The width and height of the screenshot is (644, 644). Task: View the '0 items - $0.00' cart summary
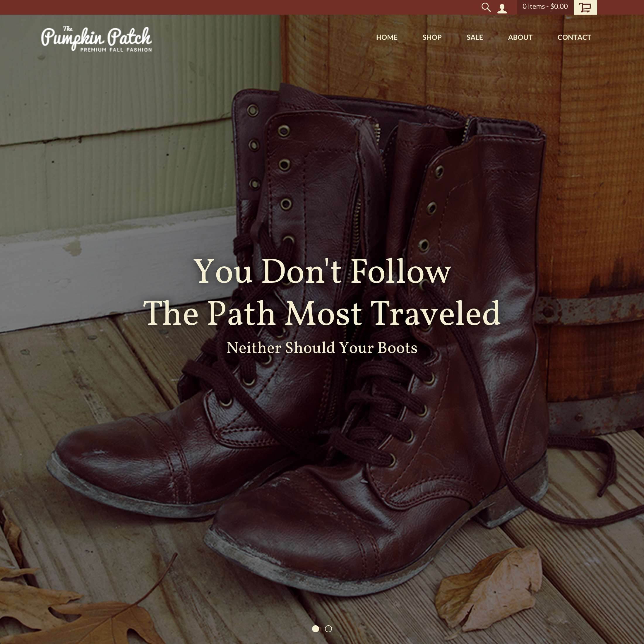click(x=545, y=7)
